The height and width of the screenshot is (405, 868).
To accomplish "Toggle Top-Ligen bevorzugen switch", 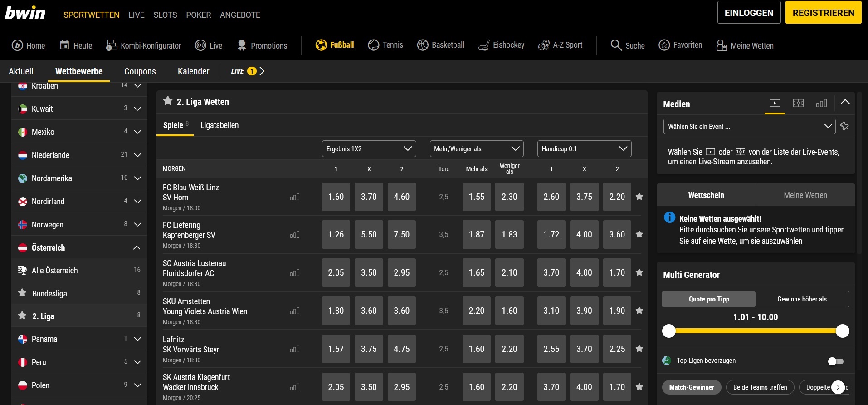I will pos(836,361).
